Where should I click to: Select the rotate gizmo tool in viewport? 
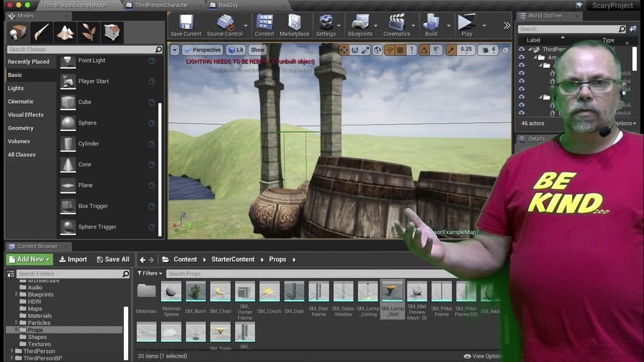tap(355, 50)
